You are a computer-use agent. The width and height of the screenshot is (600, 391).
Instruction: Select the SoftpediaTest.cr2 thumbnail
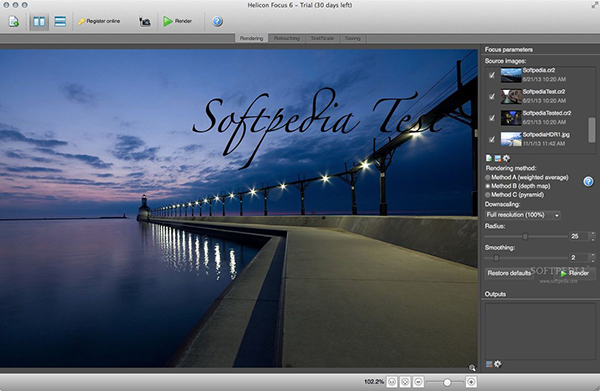511,97
